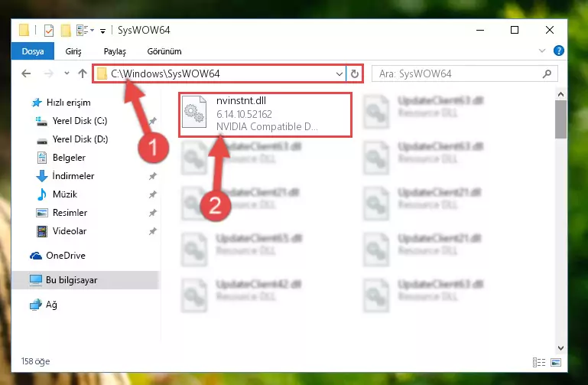Image resolution: width=588 pixels, height=385 pixels.
Task: Click scrollbar down arrow in file list
Action: pyautogui.click(x=560, y=347)
